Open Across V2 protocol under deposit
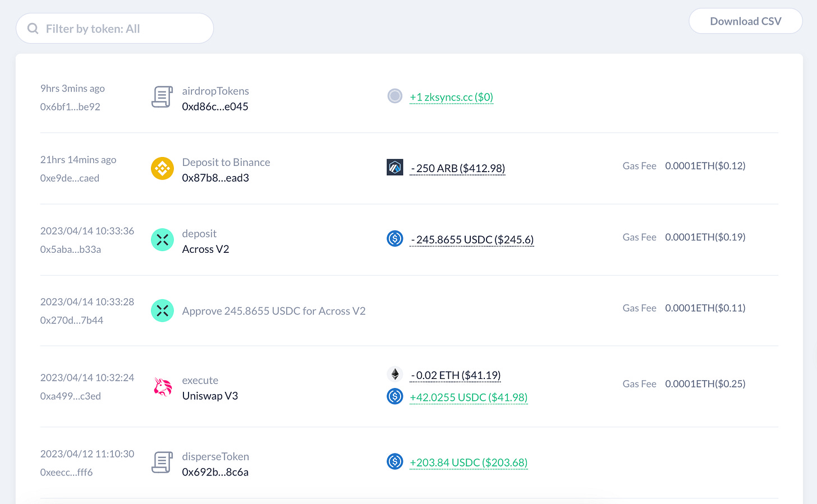The width and height of the screenshot is (817, 504). point(206,249)
